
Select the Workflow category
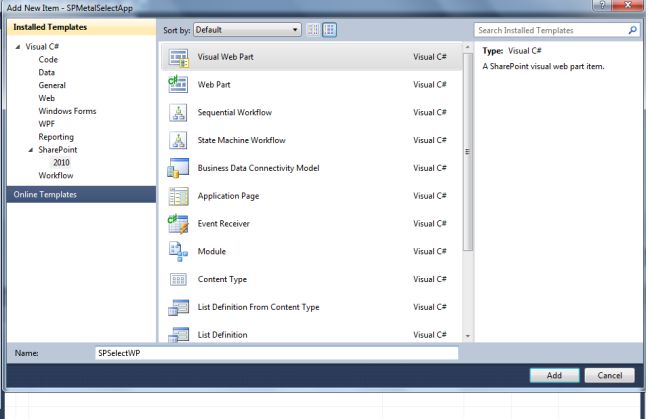tap(56, 175)
